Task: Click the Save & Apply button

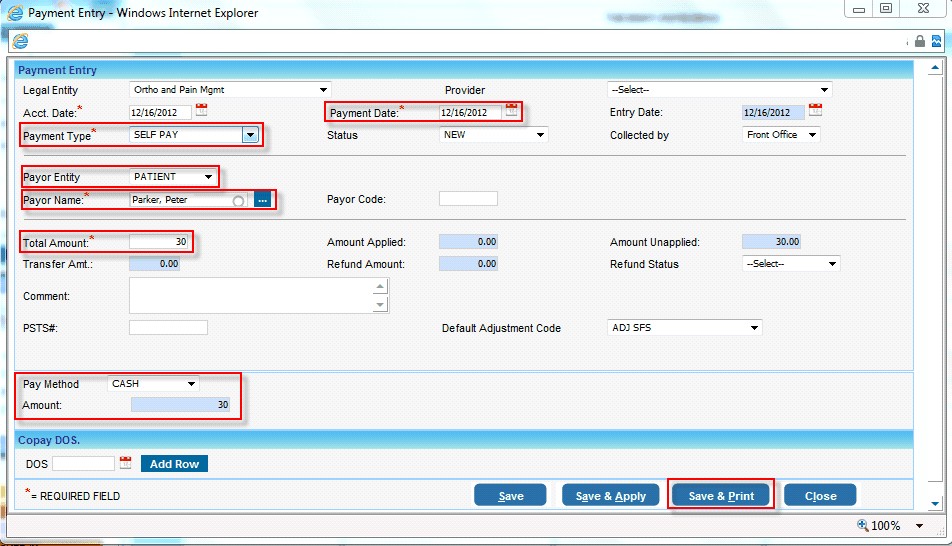Action: (x=610, y=495)
